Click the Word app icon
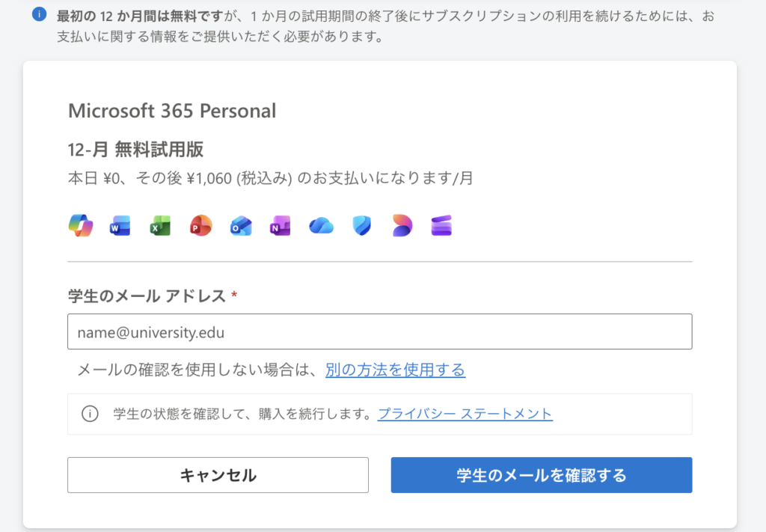Viewport: 766px width, 532px height. (120, 225)
